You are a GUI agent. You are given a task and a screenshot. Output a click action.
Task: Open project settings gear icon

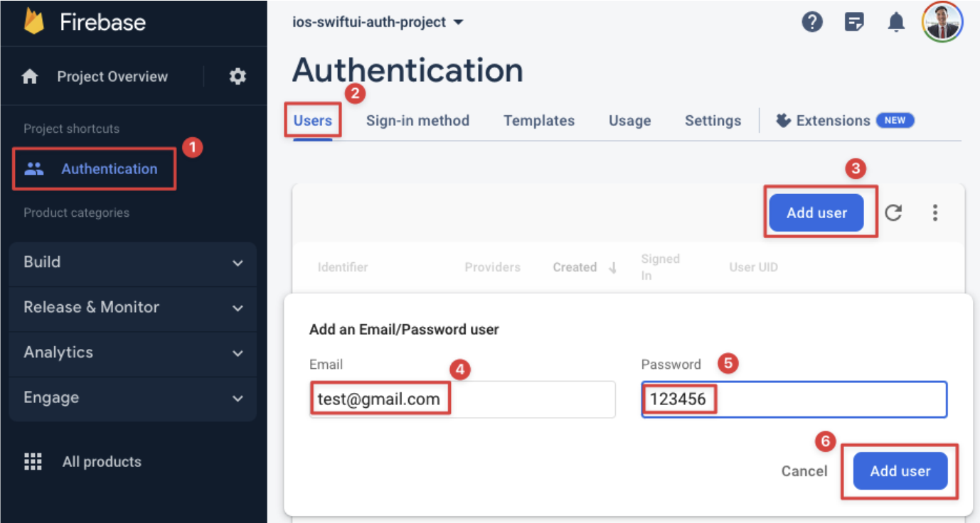click(238, 77)
